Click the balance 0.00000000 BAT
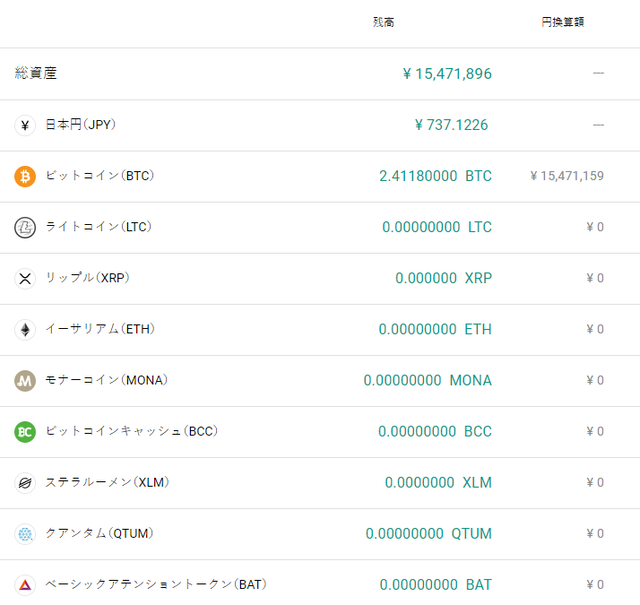 click(x=436, y=585)
